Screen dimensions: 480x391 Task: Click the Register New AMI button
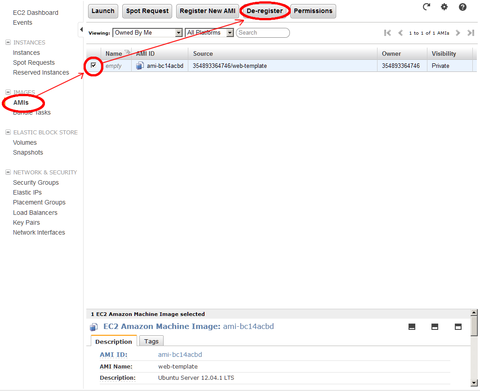click(207, 11)
